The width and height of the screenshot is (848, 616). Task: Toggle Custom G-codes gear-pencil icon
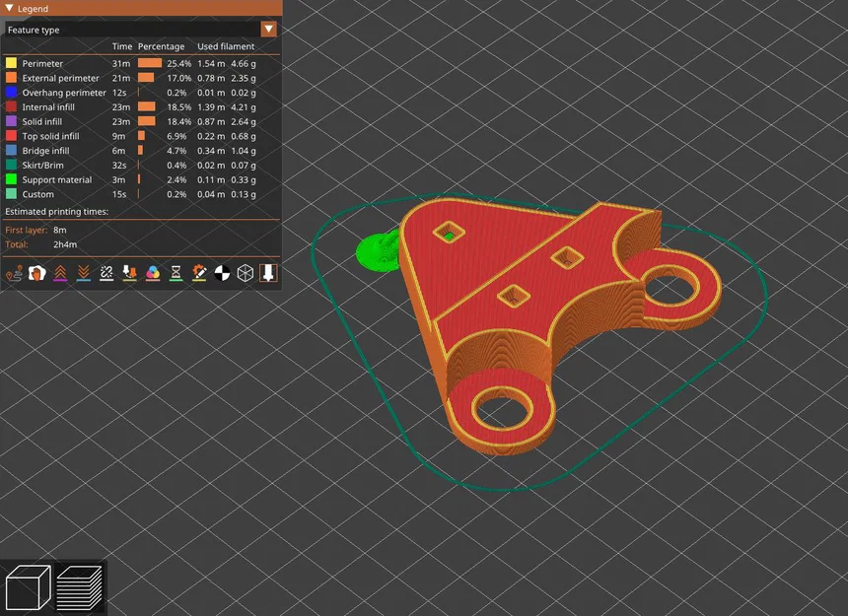(199, 273)
